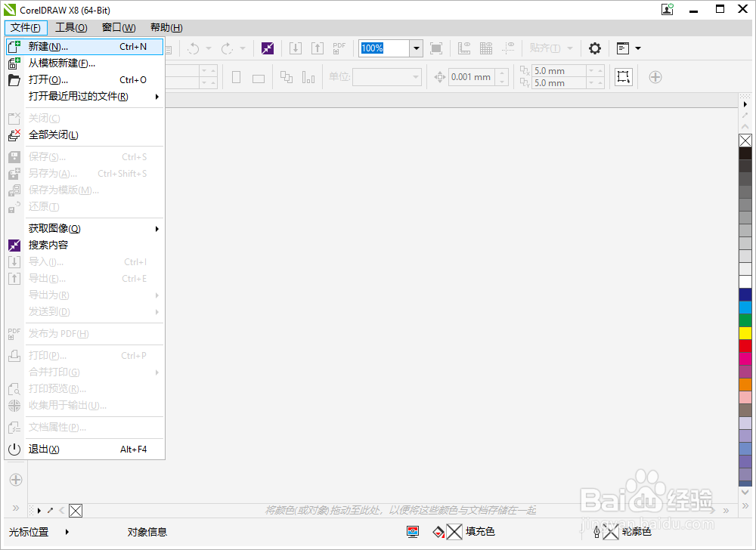Expand Open Recent submenu
Viewport: 756px width, 550px height.
[x=156, y=97]
